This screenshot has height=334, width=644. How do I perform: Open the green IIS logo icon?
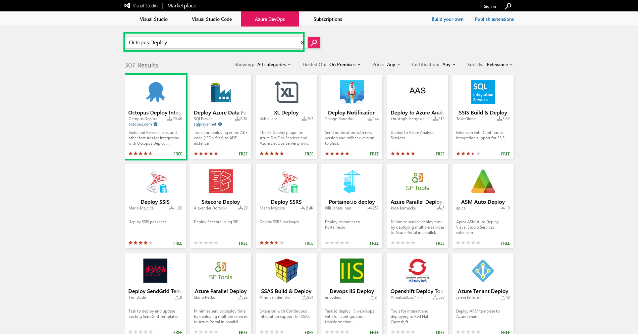click(352, 271)
